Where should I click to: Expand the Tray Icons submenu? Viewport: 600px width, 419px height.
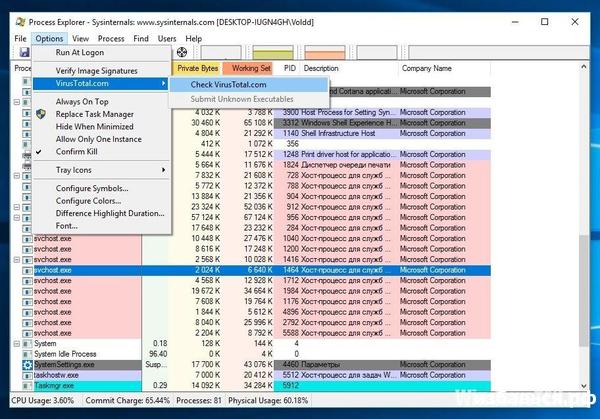102,170
